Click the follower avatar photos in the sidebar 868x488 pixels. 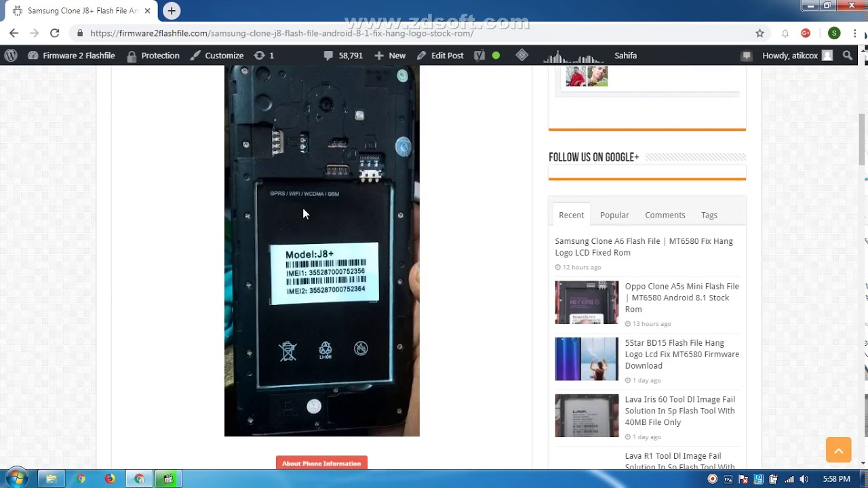point(587,76)
